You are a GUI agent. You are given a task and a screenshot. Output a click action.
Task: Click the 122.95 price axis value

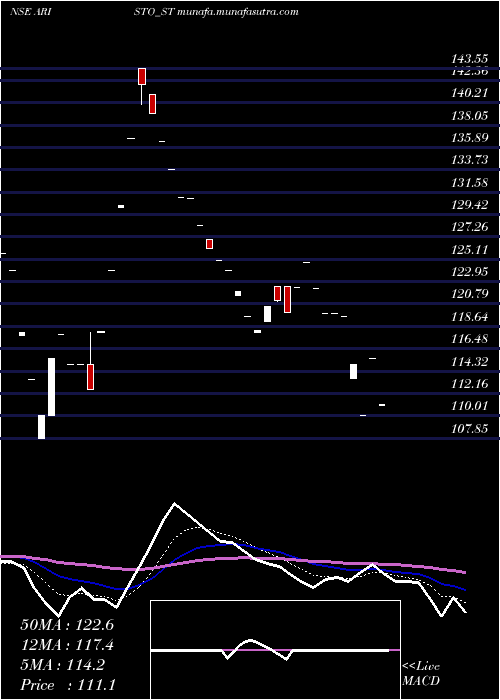(x=470, y=271)
